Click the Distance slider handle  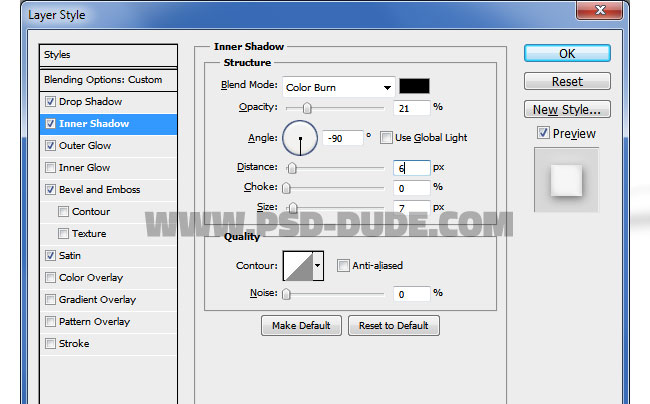coord(292,168)
